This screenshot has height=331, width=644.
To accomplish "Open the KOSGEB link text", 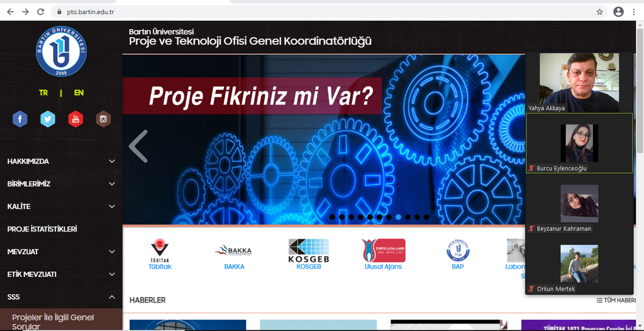I will (308, 266).
